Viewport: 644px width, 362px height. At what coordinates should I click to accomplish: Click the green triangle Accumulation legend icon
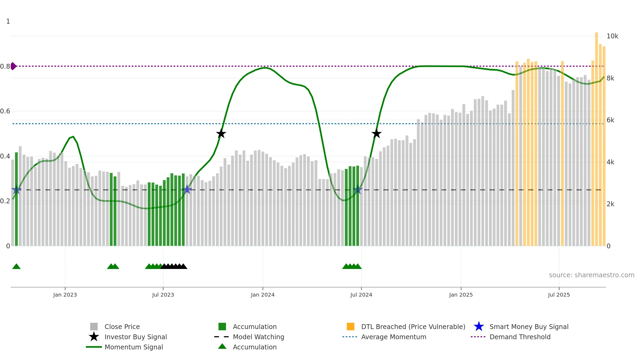click(x=222, y=346)
